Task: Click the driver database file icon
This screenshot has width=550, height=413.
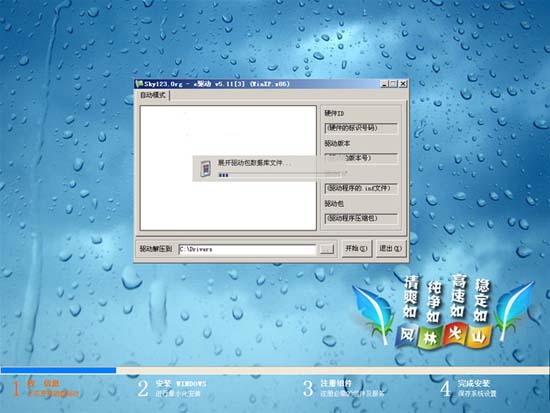Action: (x=206, y=168)
